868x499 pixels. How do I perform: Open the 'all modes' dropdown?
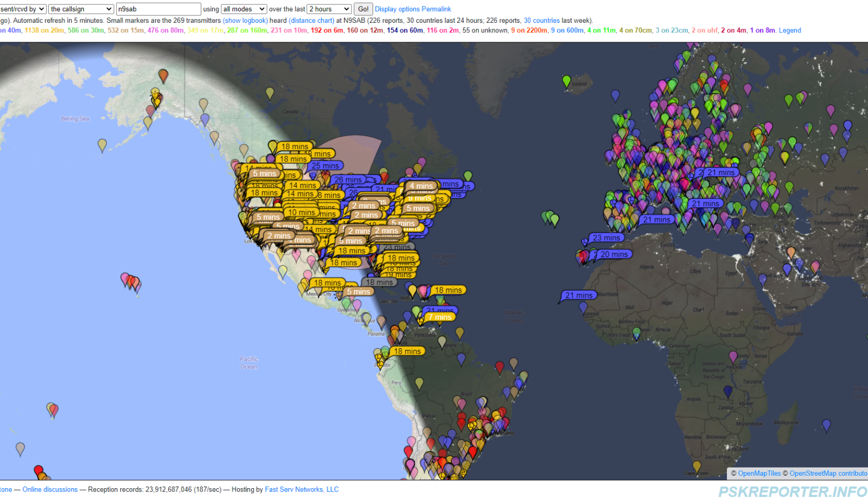click(244, 9)
